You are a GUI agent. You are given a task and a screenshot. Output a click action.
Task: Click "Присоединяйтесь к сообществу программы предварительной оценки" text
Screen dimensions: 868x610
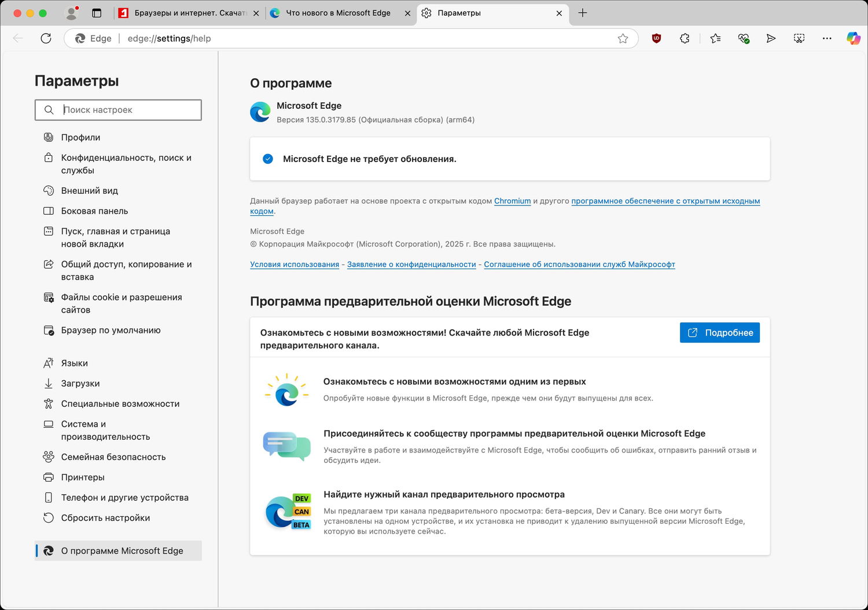514,433
